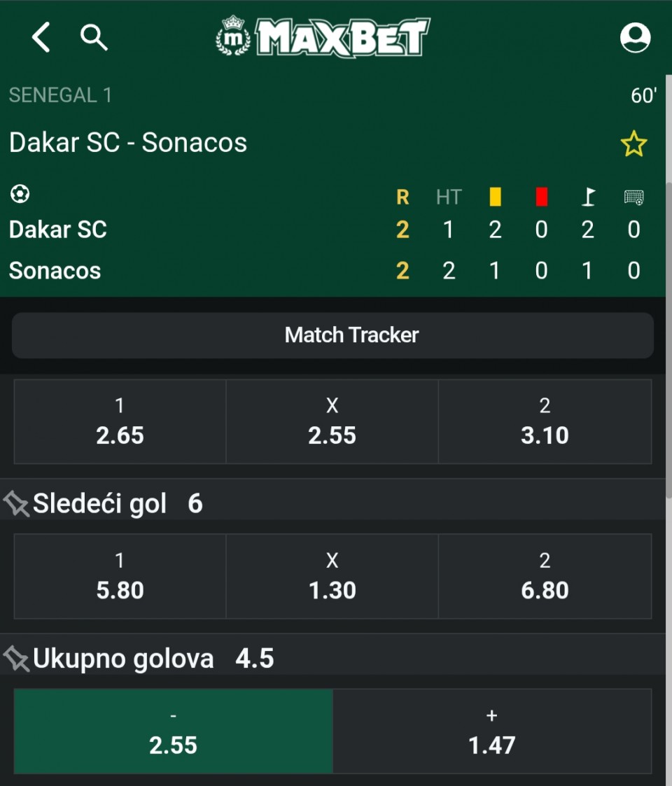Image resolution: width=672 pixels, height=786 pixels.
Task: Tap the MaxBet logo
Action: [323, 37]
